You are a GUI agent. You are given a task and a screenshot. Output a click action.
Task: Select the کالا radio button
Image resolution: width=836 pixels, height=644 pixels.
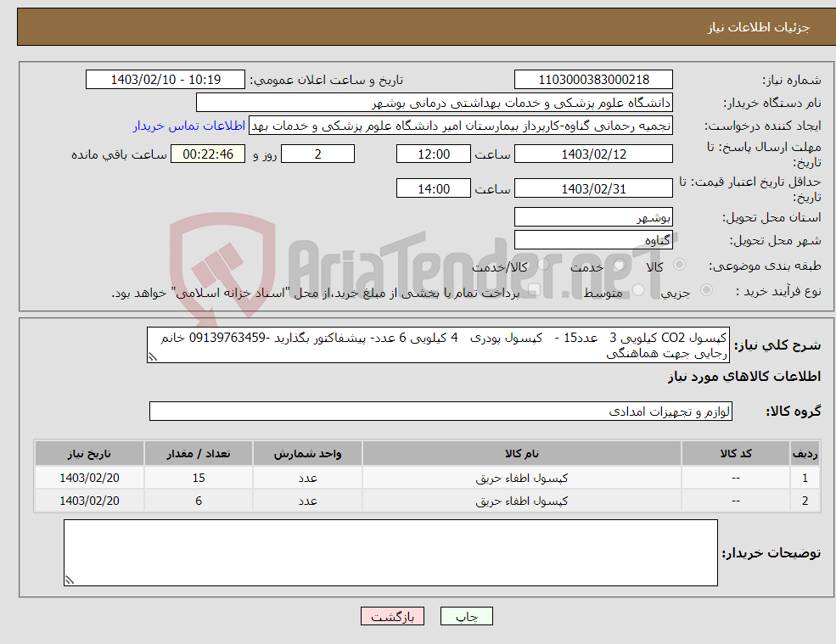coord(679,265)
